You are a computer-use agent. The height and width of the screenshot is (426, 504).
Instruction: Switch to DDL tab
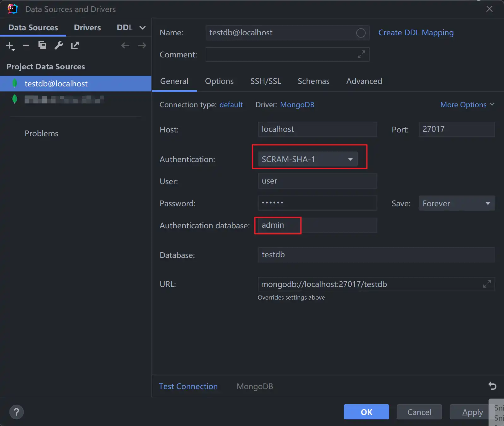[x=125, y=28]
